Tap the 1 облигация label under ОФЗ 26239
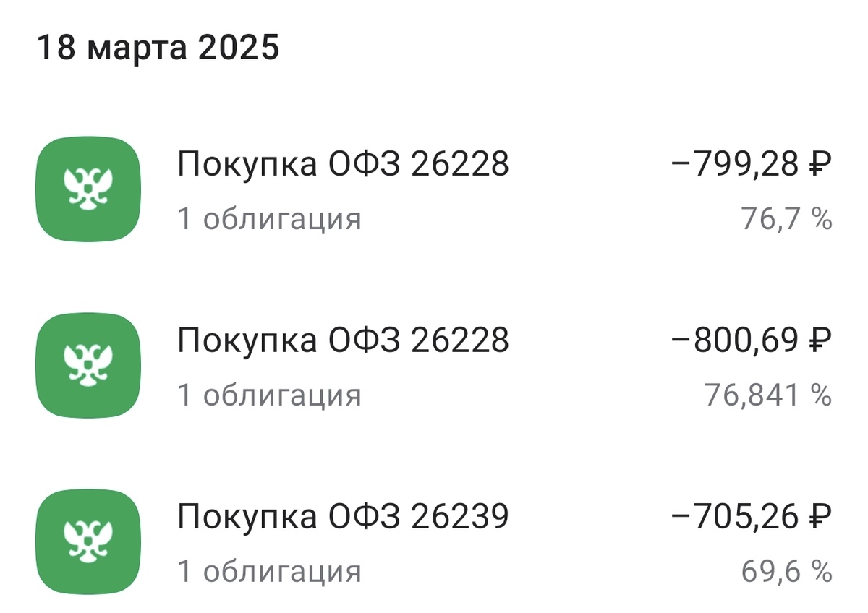 (268, 570)
